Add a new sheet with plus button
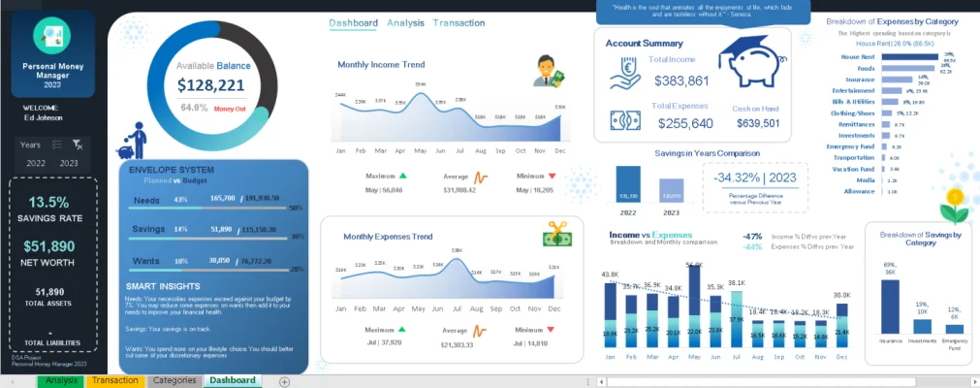This screenshot has width=980, height=388. click(x=284, y=381)
